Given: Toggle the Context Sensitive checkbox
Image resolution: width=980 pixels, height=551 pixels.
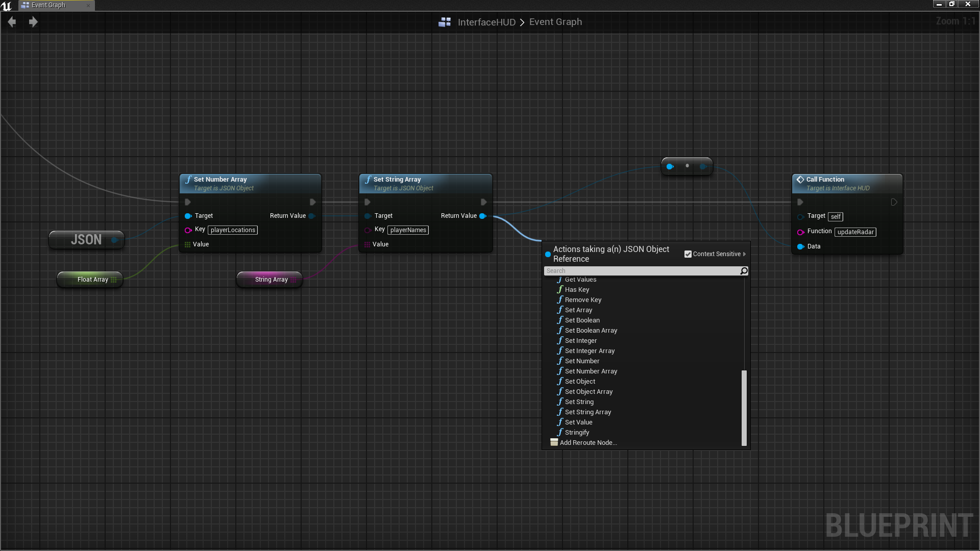Looking at the screenshot, I should pyautogui.click(x=688, y=254).
